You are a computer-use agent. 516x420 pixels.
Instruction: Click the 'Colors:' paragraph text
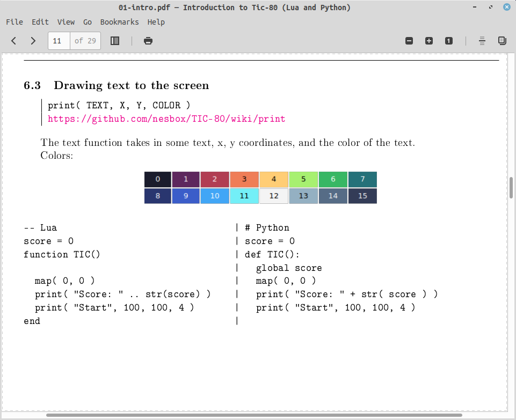(57, 156)
